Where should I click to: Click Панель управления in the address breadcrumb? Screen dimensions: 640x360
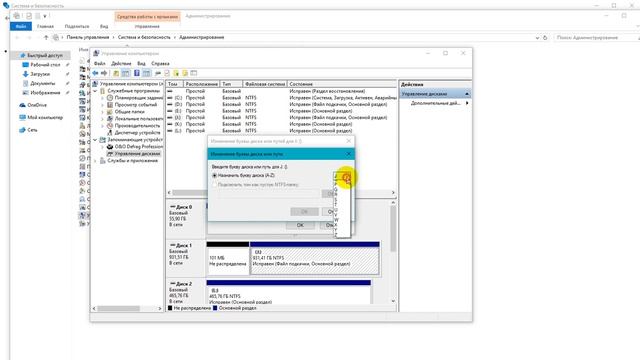point(88,37)
